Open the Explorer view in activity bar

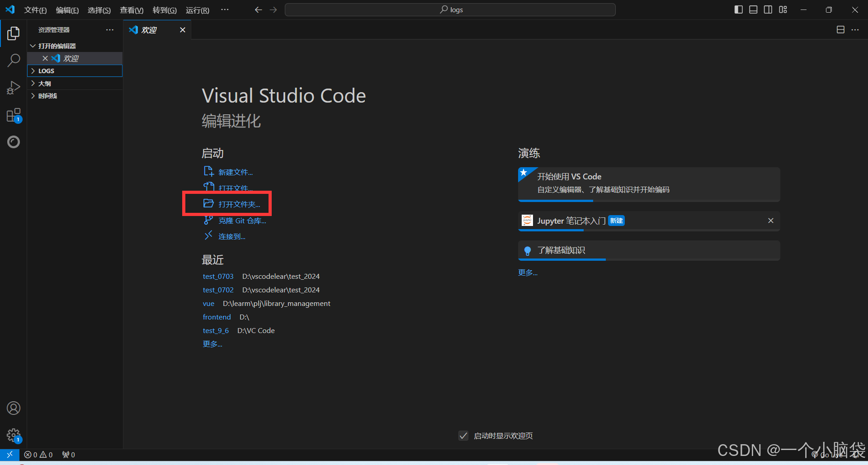[14, 33]
